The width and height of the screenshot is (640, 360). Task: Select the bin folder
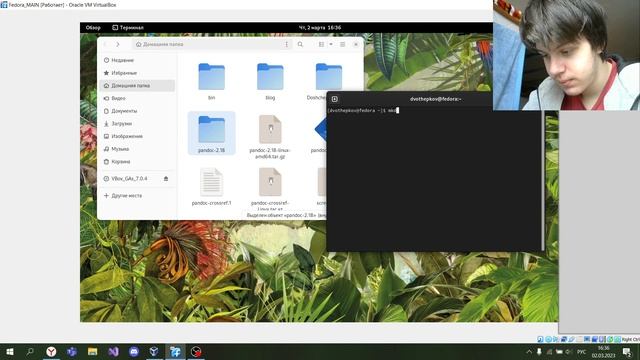(211, 81)
